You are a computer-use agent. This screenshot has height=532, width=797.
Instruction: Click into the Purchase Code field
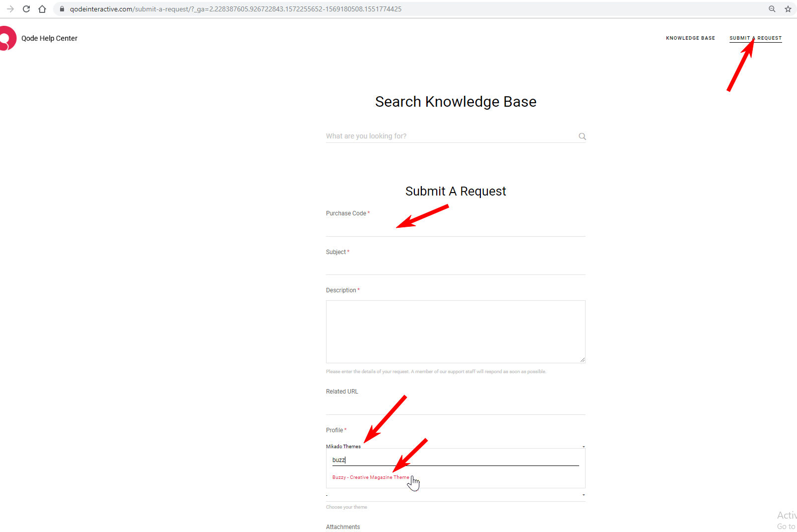tap(456, 228)
